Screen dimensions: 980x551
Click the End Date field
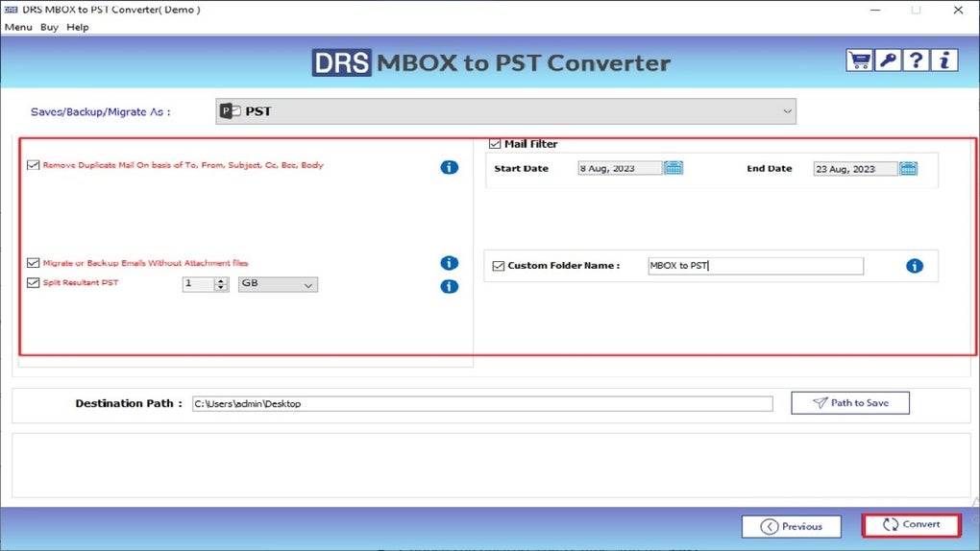[x=855, y=169]
